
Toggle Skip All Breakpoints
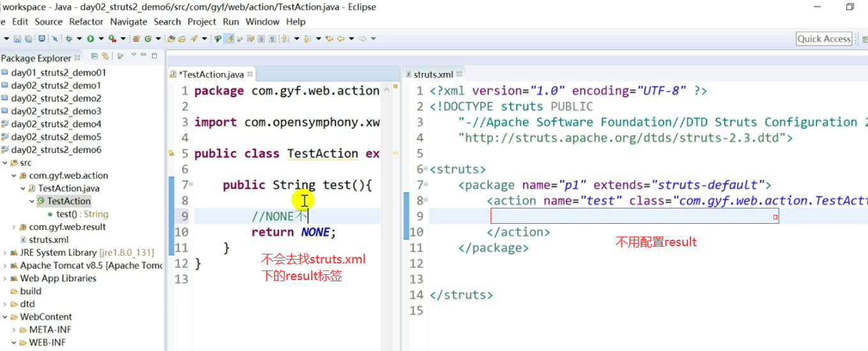[56, 39]
